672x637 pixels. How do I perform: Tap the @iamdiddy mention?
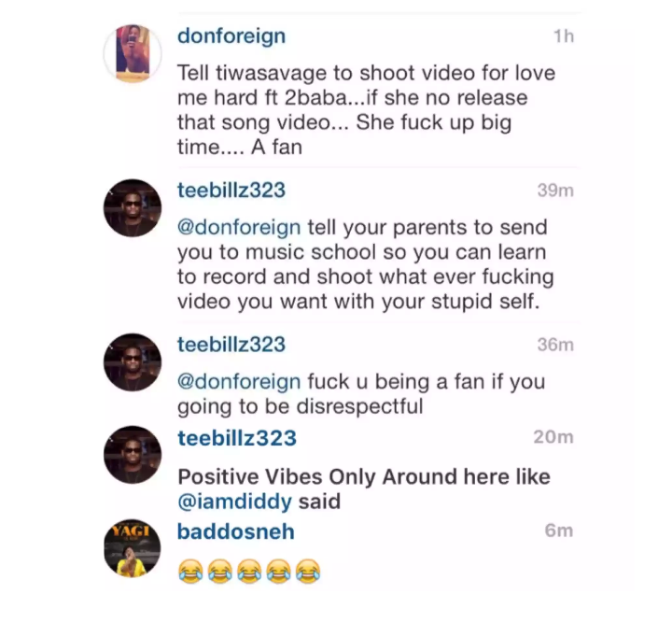point(235,501)
